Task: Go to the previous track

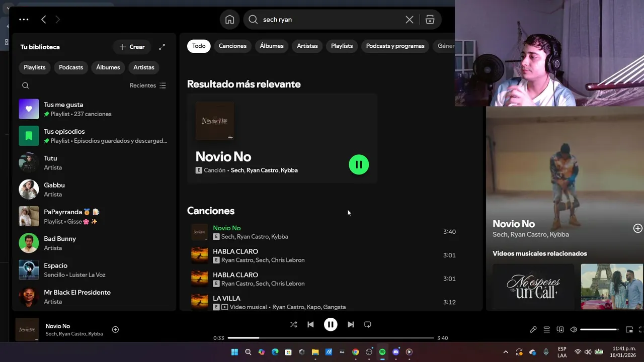Action: click(310, 324)
